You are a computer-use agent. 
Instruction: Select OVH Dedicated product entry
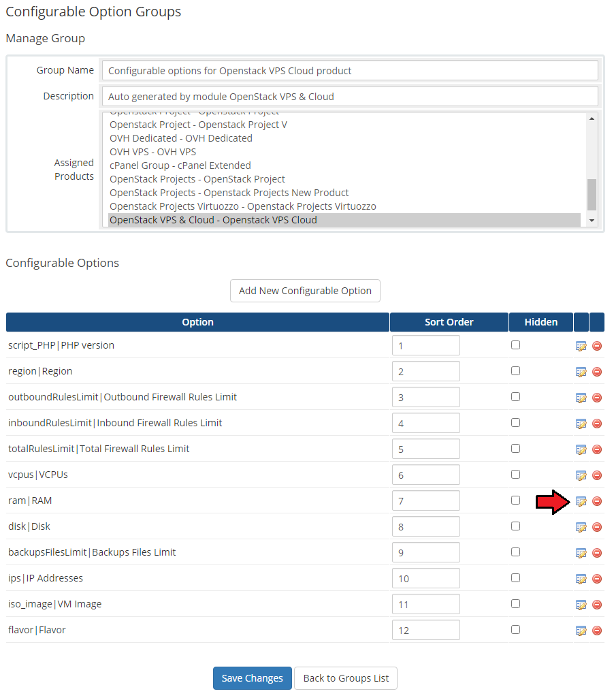pyautogui.click(x=344, y=138)
